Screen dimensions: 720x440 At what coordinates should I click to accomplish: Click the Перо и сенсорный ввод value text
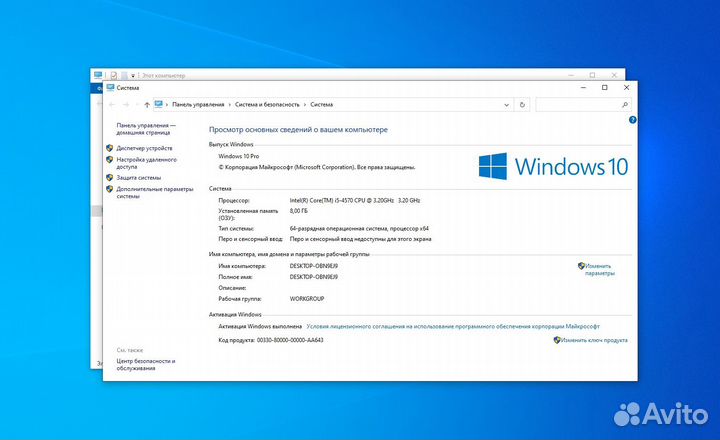(x=360, y=239)
